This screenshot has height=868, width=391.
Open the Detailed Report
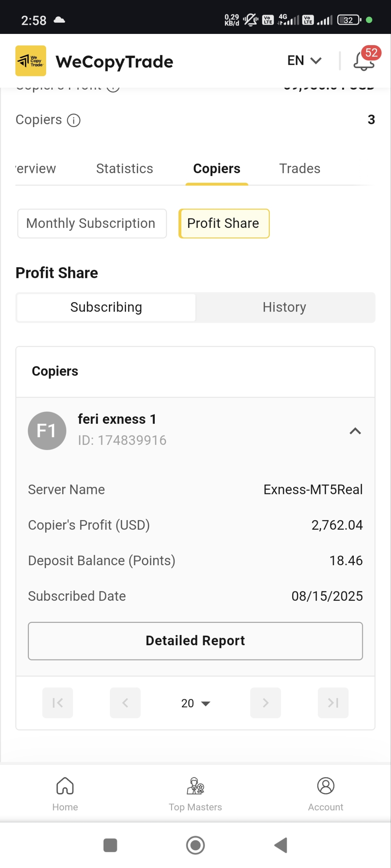[x=195, y=641]
